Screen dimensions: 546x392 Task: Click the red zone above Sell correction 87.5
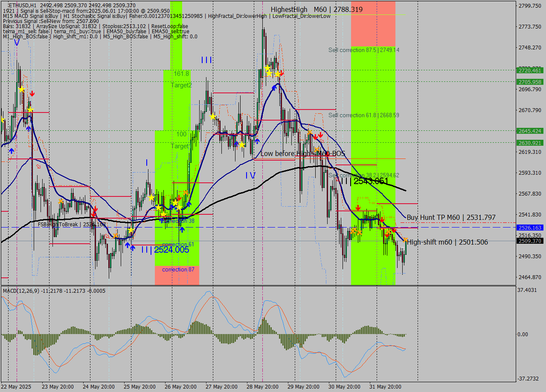point(373,23)
